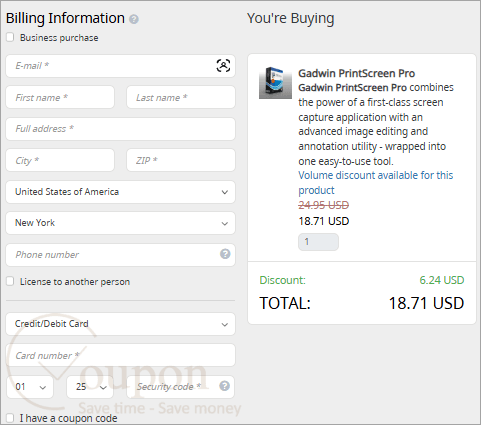Image resolution: width=481 pixels, height=425 pixels.
Task: Select the quantity box showing 1
Action: click(x=318, y=242)
